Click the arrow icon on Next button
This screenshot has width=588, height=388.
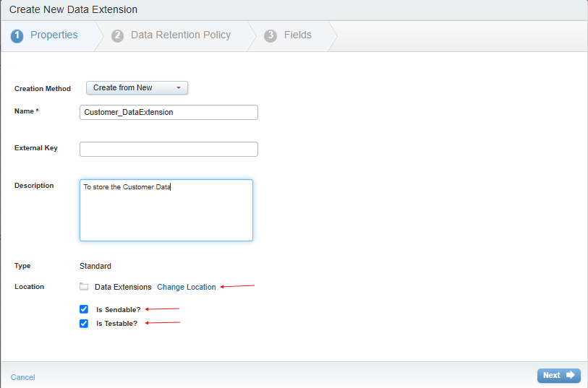(x=571, y=375)
